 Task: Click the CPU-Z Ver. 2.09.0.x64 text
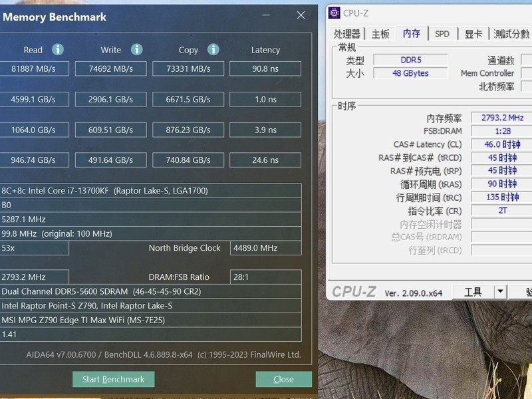[413, 293]
